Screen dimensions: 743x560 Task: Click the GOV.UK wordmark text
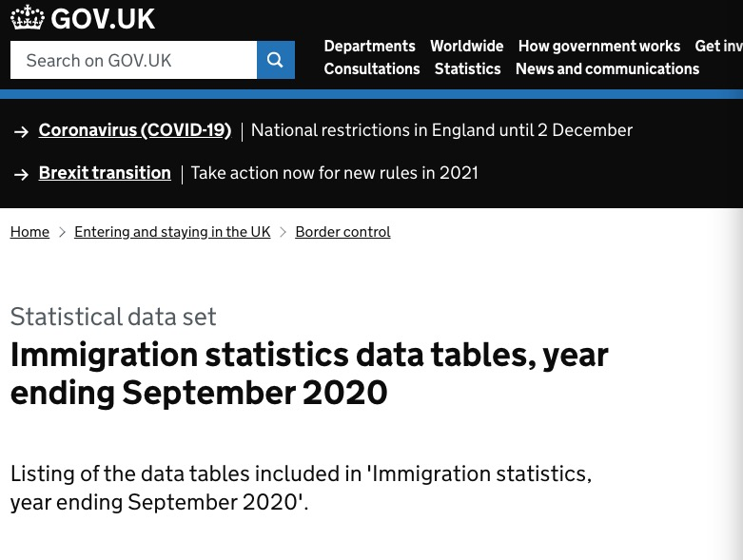point(103,18)
